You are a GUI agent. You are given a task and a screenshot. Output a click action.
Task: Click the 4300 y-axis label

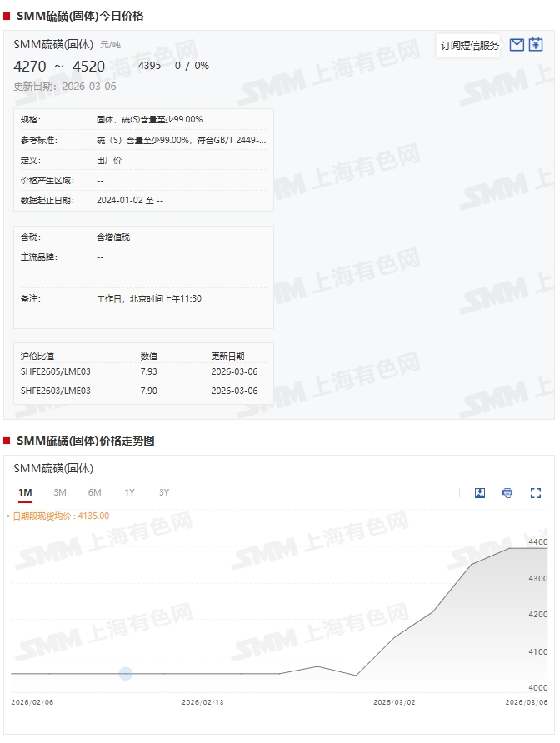click(537, 579)
